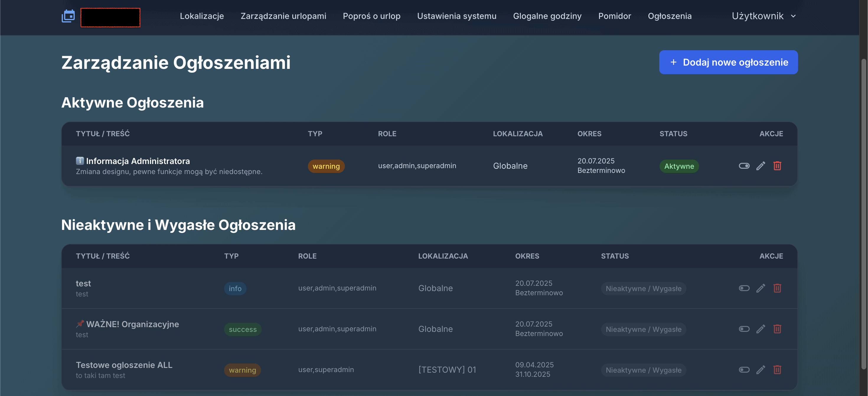The height and width of the screenshot is (396, 868).
Task: Open the Poproś o urlop page
Action: [372, 16]
